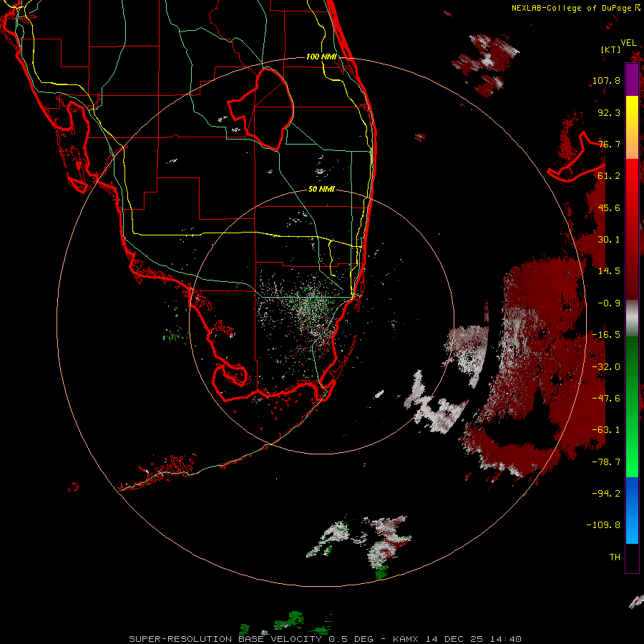Pick the blue segment of the velocity color bar
The height and width of the screenshot is (644, 644).
632,510
